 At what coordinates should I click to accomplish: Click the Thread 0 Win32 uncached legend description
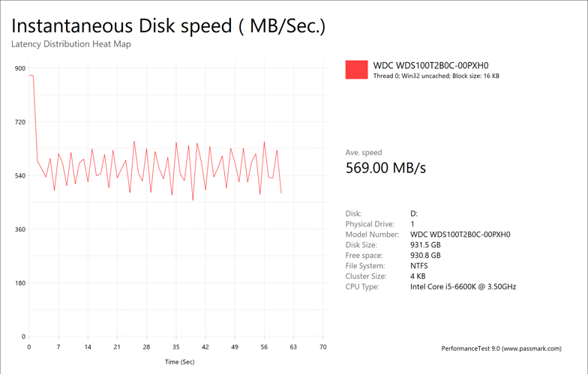[x=436, y=76]
